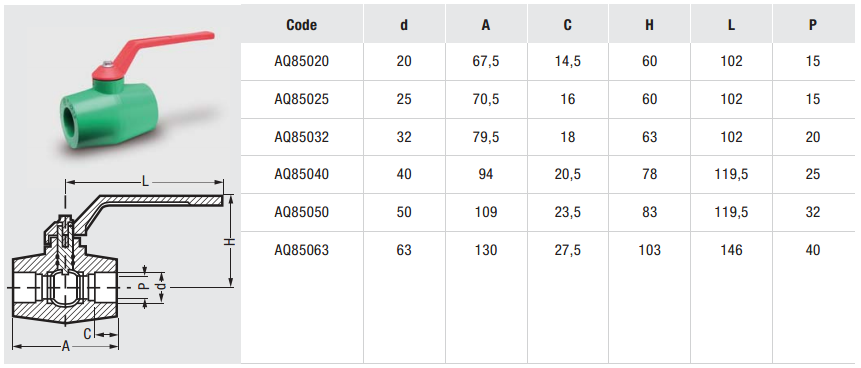861x368 pixels.
Task: Click the 67,5 value in A column
Action: (x=486, y=61)
